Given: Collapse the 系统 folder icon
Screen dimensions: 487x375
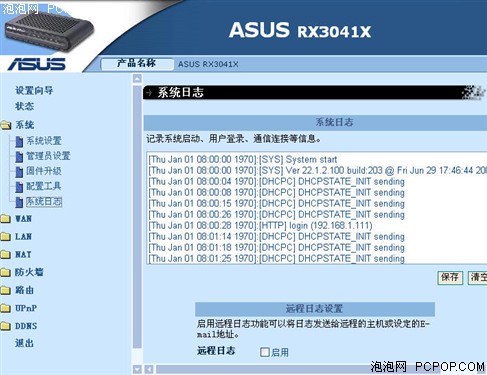Looking at the screenshot, I should [6, 125].
